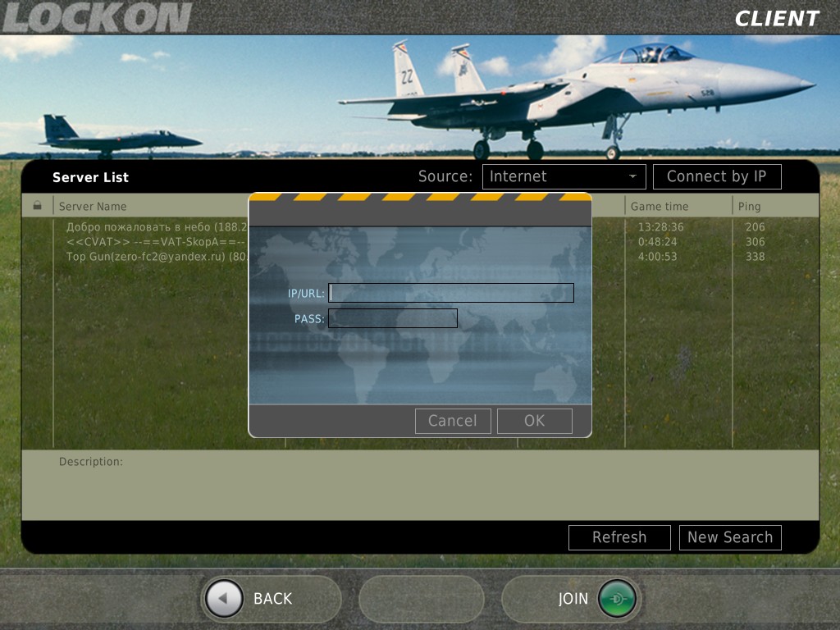
Task: Click the JOIN label text
Action: coord(573,598)
